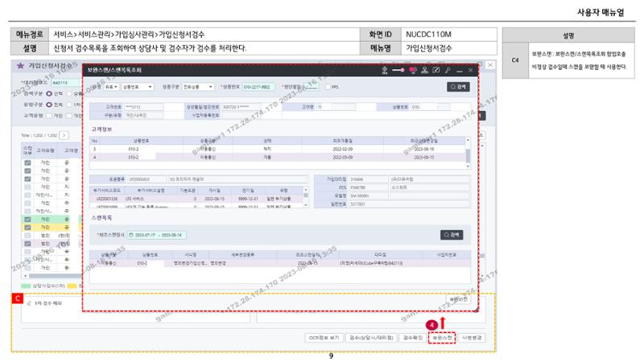Click the 부가서비스코드 column header
644x362 pixels.
[x=107, y=191]
